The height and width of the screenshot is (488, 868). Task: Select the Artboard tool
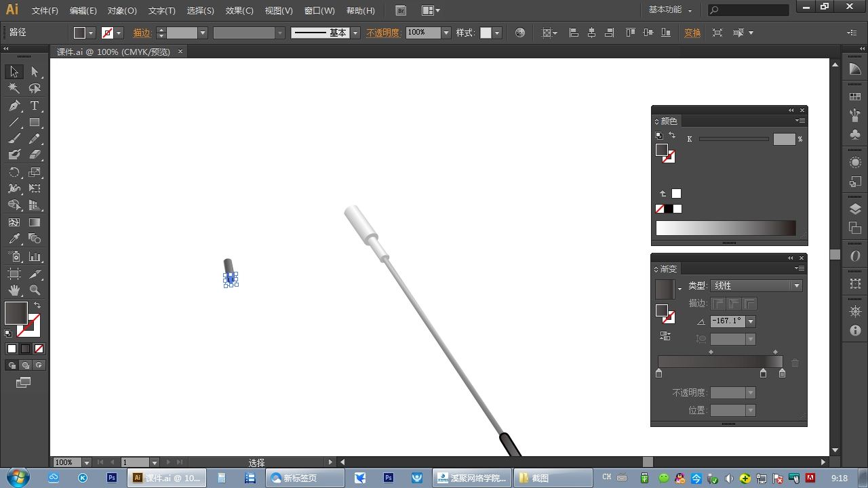[x=14, y=274]
